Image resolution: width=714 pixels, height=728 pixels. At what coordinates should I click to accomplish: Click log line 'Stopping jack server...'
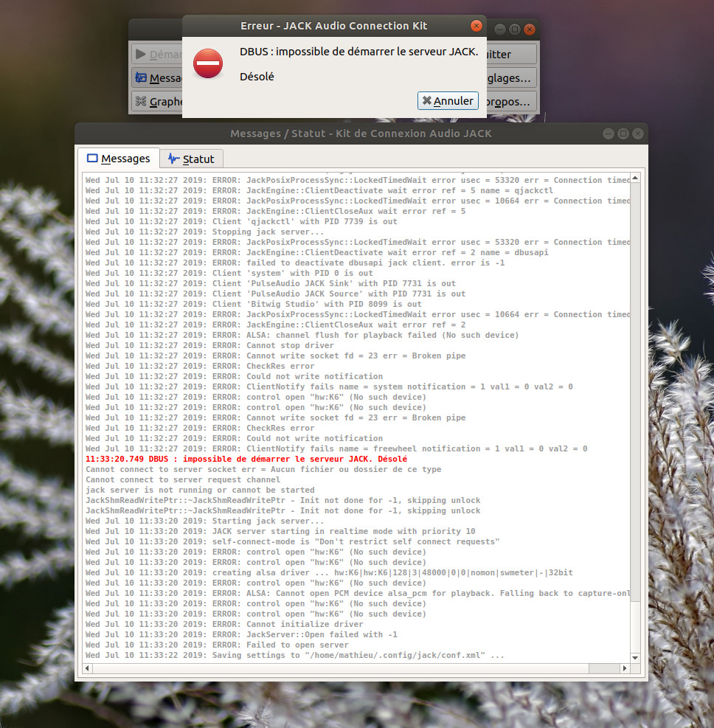205,232
